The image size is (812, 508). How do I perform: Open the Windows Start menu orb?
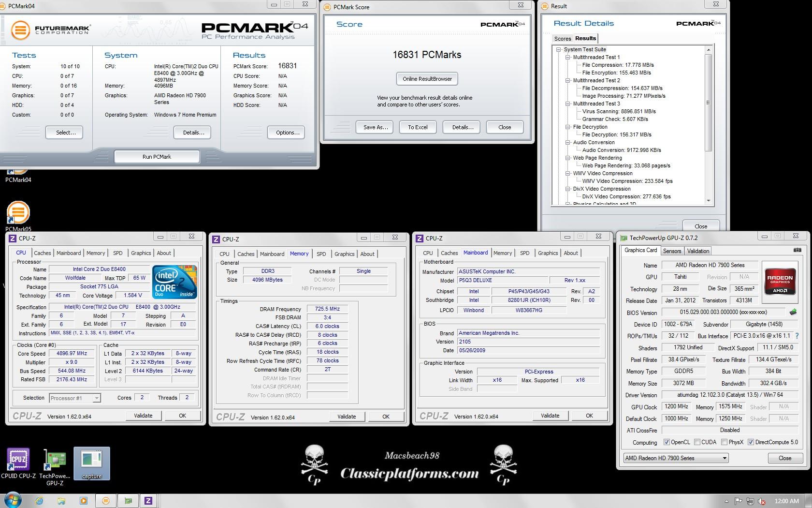coord(13,501)
